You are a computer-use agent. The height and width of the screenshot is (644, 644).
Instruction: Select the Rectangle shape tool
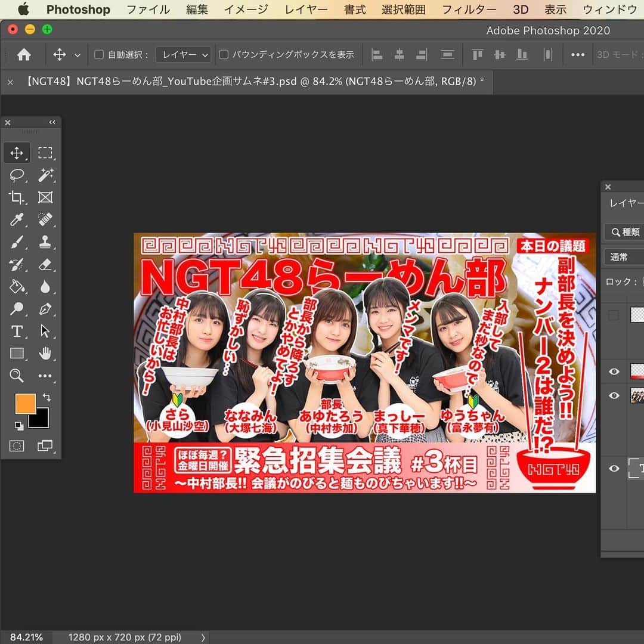click(17, 353)
